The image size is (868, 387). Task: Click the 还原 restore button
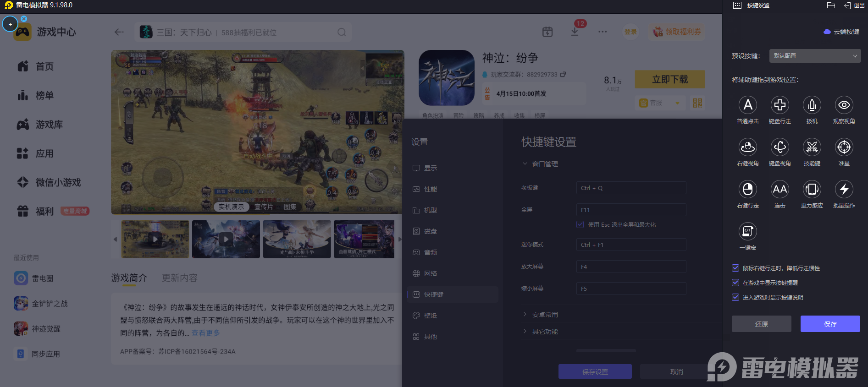click(762, 324)
